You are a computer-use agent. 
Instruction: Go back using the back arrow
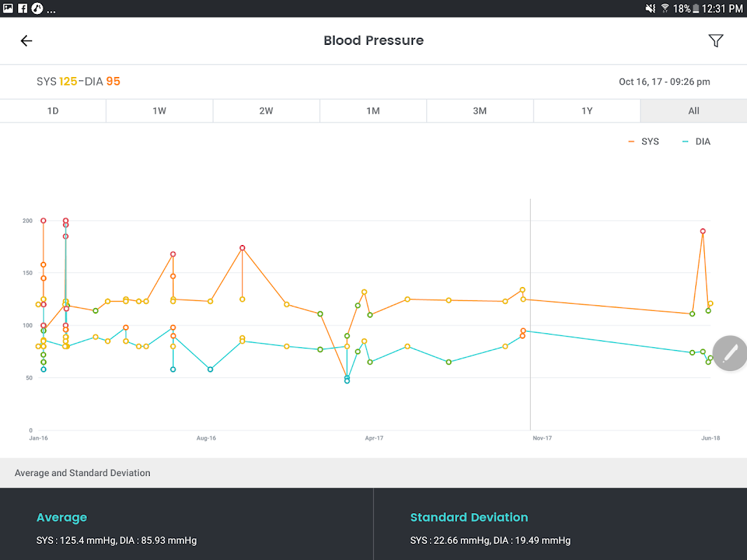pyautogui.click(x=26, y=41)
